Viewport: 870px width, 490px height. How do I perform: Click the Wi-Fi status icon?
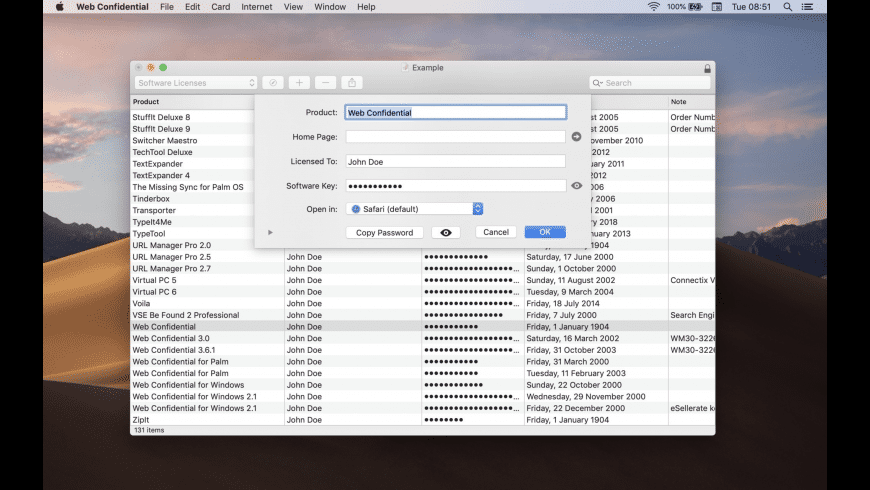pos(654,7)
